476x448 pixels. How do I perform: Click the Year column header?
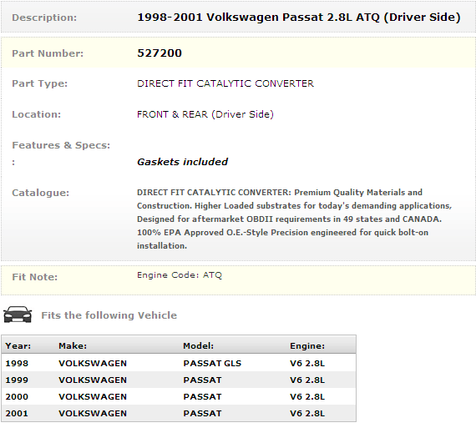point(18,345)
